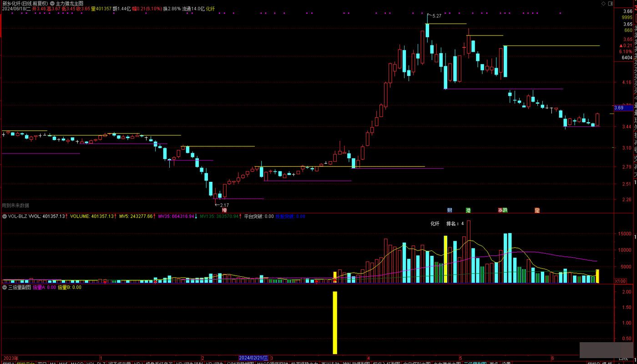Select the blue 3.69 price tag on axis
The height and width of the screenshot is (364, 637).
click(x=623, y=108)
